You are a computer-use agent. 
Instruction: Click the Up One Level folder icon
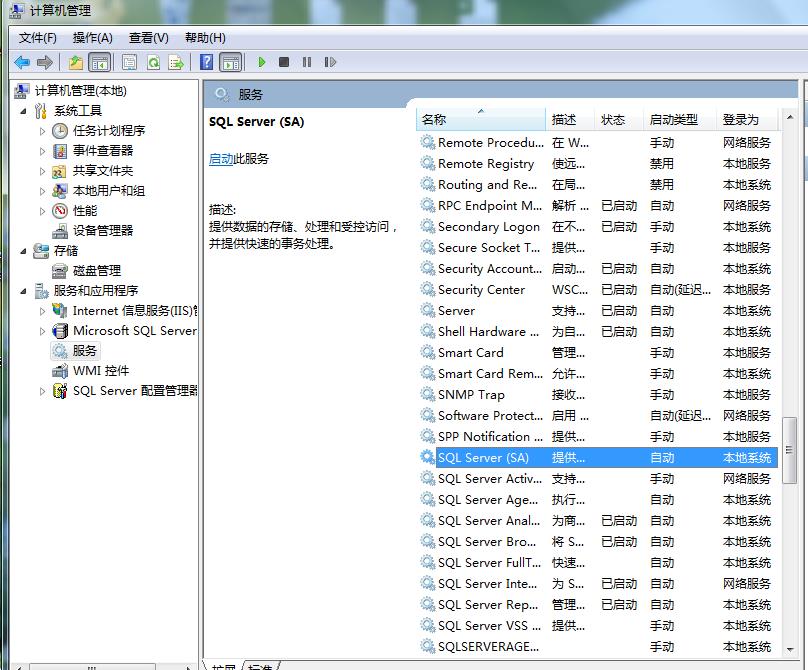tap(75, 62)
